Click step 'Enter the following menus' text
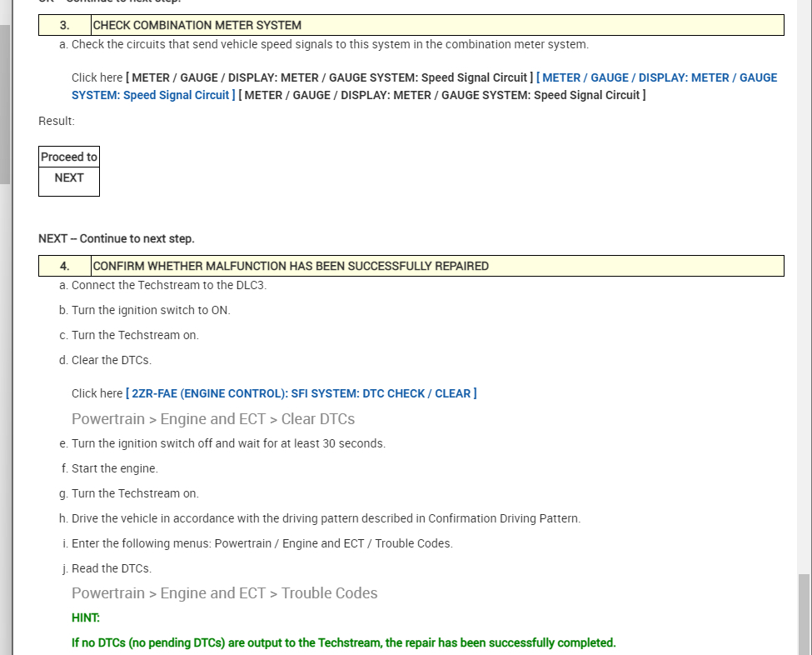Screen dimensions: 812x655 (262, 543)
